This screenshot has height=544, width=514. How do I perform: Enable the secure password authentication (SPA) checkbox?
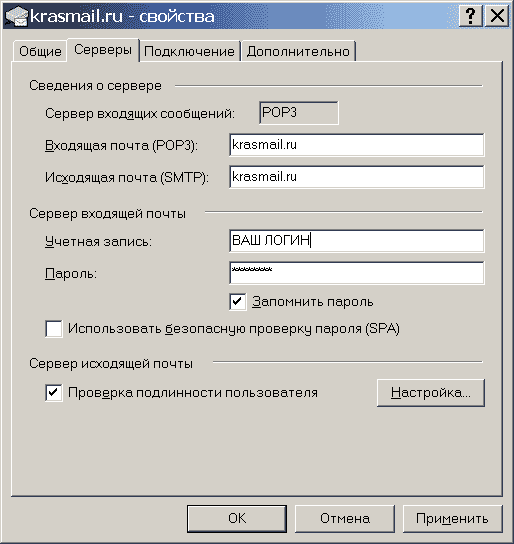tap(54, 329)
